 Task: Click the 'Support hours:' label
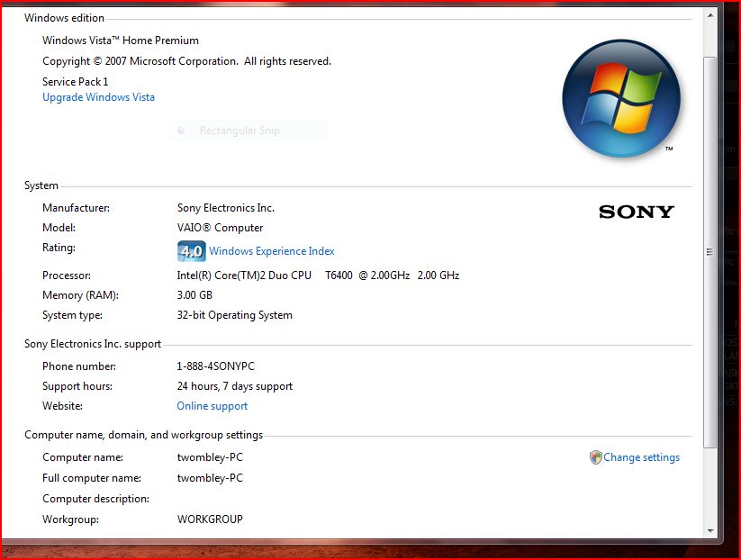coord(77,386)
